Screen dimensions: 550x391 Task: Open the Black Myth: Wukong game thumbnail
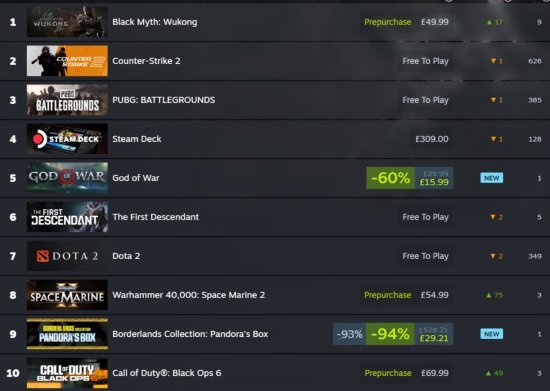pos(67,22)
